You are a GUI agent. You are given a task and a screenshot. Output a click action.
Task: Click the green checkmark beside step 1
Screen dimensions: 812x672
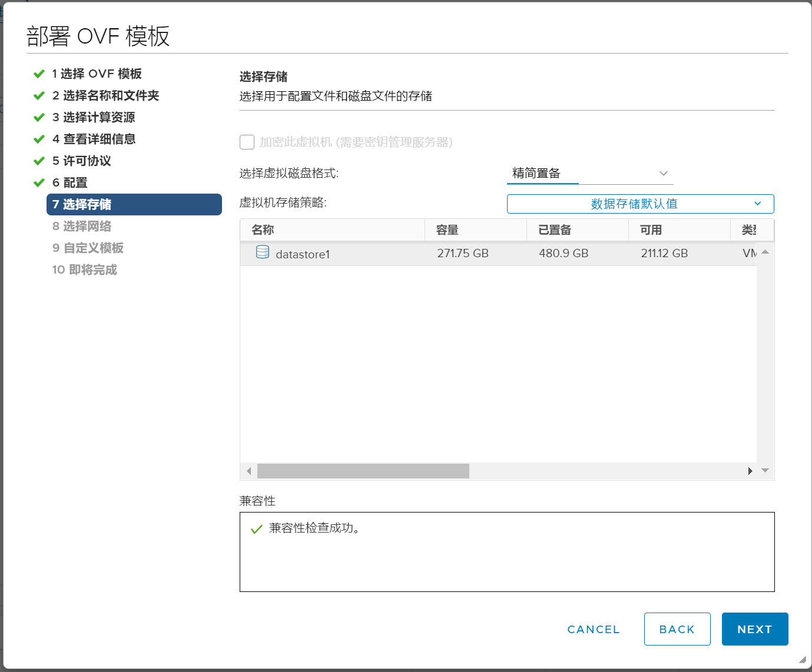[39, 74]
